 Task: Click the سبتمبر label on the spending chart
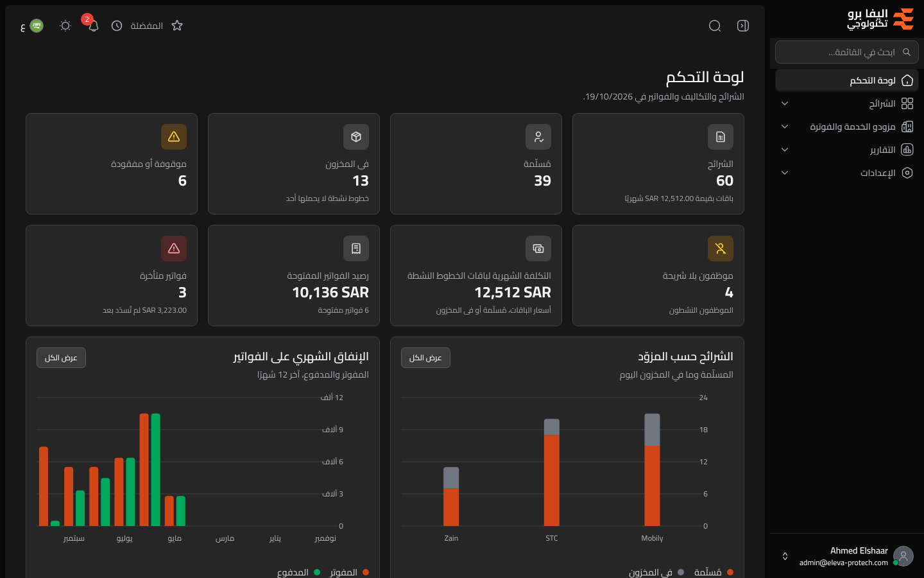tap(74, 538)
